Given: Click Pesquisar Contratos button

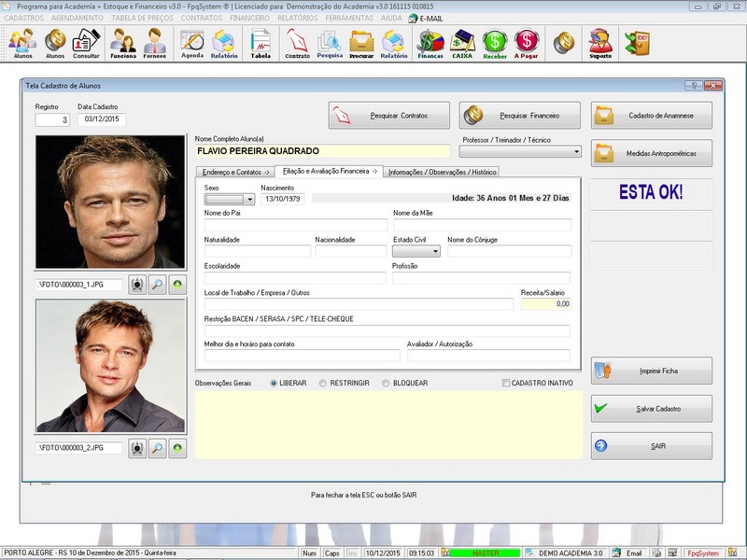Looking at the screenshot, I should point(388,115).
